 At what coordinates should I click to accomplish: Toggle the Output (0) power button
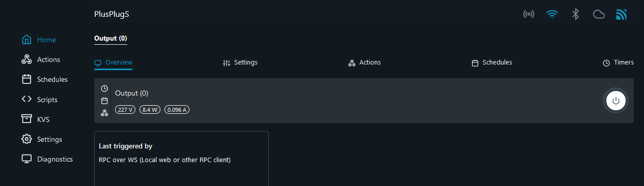615,101
